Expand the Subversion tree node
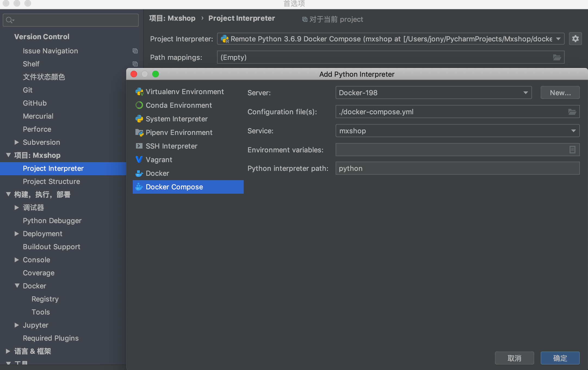 pyautogui.click(x=17, y=142)
